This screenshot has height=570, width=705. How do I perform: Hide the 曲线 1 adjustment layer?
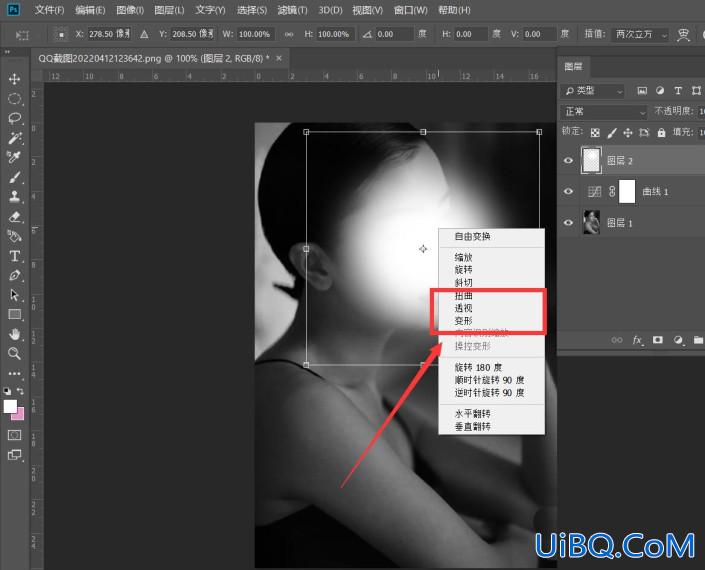point(568,191)
